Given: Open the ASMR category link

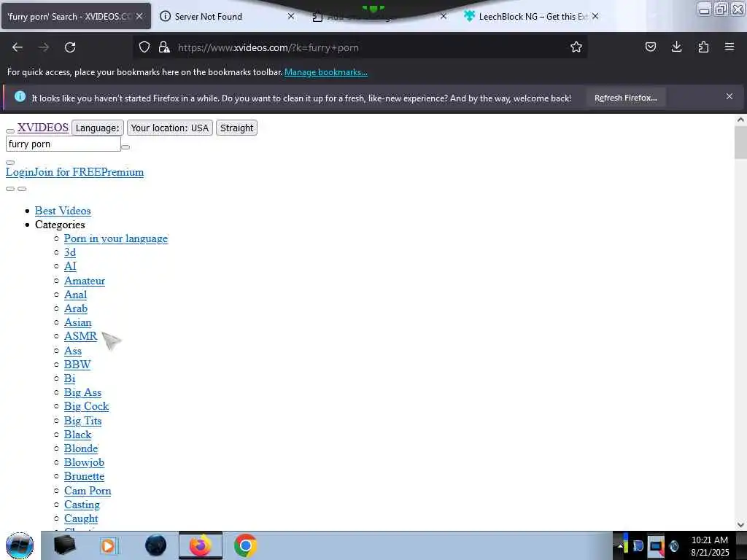Looking at the screenshot, I should click(x=80, y=335).
